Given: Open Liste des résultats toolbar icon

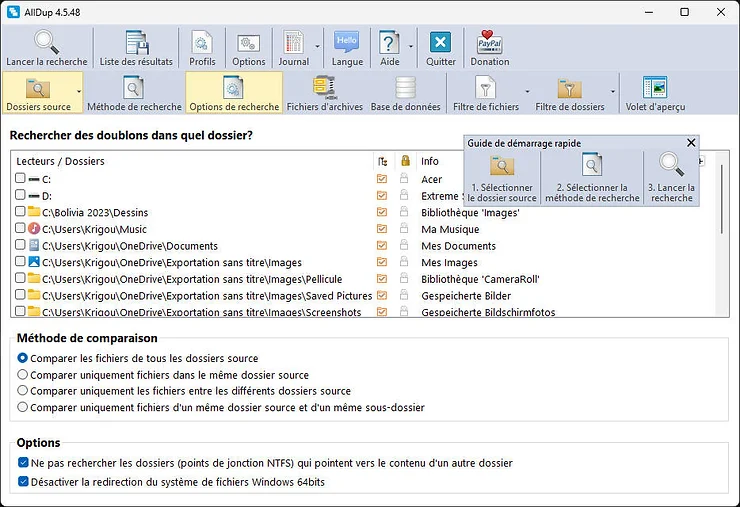Looking at the screenshot, I should point(136,42).
